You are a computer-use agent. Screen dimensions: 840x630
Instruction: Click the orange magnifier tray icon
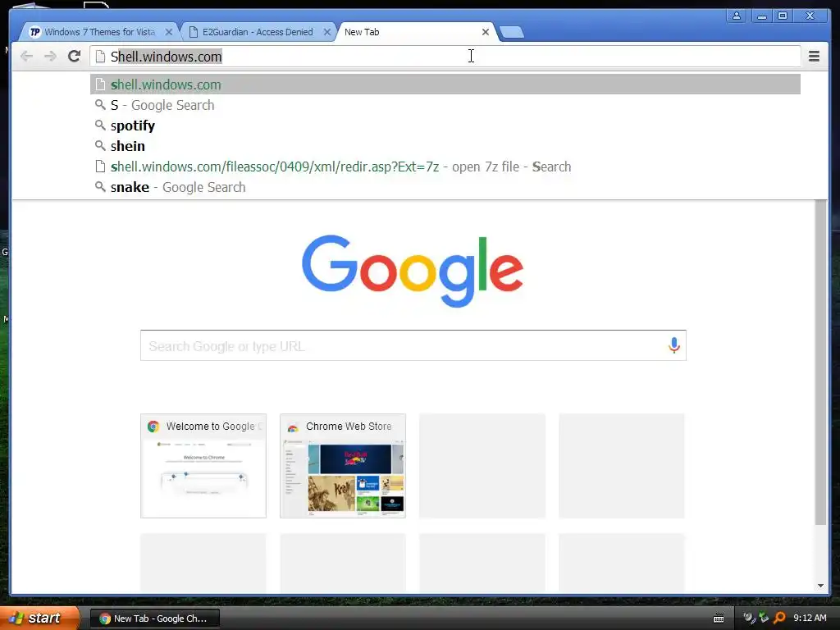click(779, 619)
